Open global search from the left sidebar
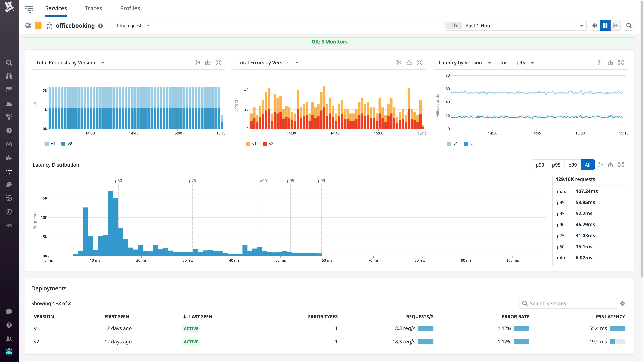The width and height of the screenshot is (644, 362). [9, 62]
